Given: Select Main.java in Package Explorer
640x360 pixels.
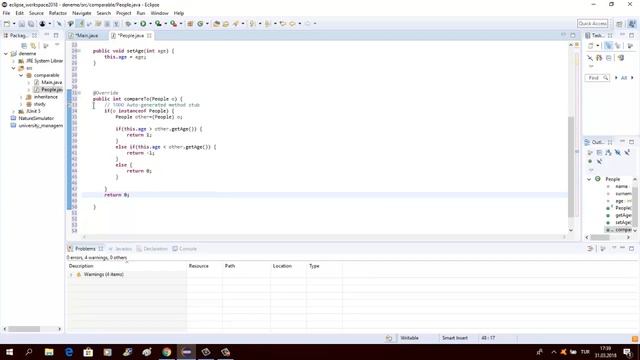Looking at the screenshot, I should [51, 82].
